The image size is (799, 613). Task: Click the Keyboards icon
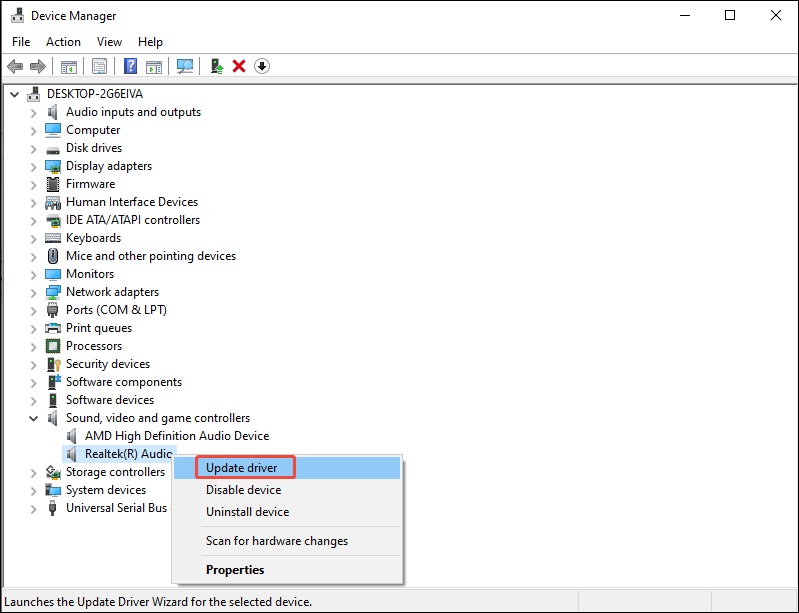(52, 238)
